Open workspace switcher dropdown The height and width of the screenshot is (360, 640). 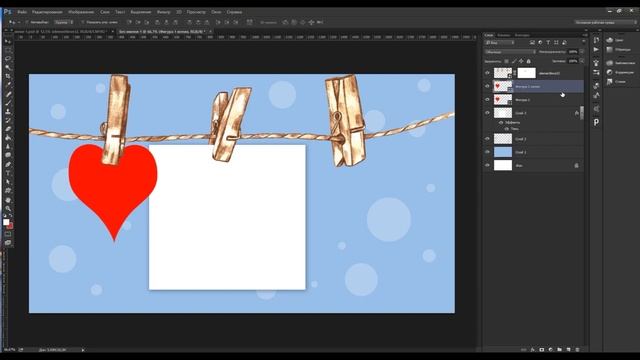[x=605, y=22]
